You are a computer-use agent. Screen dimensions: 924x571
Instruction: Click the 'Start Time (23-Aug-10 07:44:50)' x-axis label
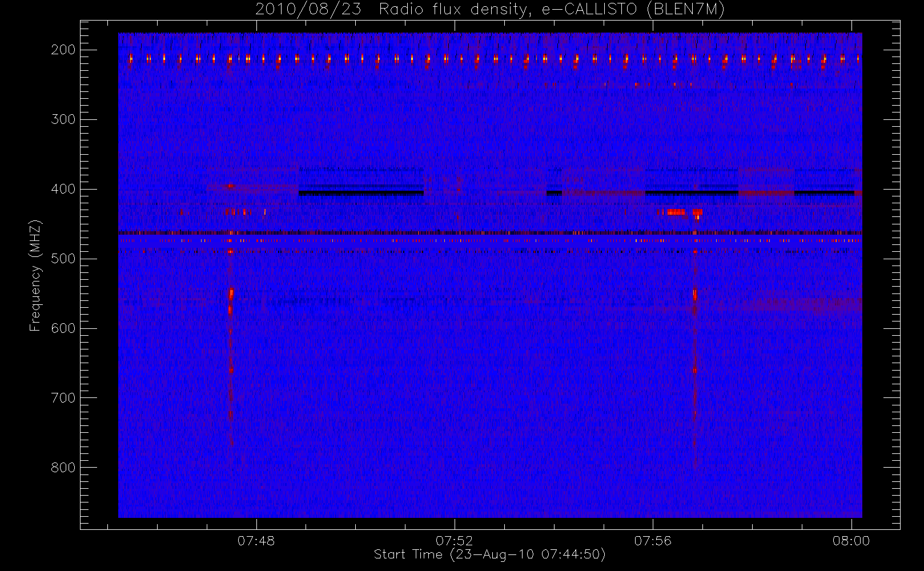tap(489, 554)
